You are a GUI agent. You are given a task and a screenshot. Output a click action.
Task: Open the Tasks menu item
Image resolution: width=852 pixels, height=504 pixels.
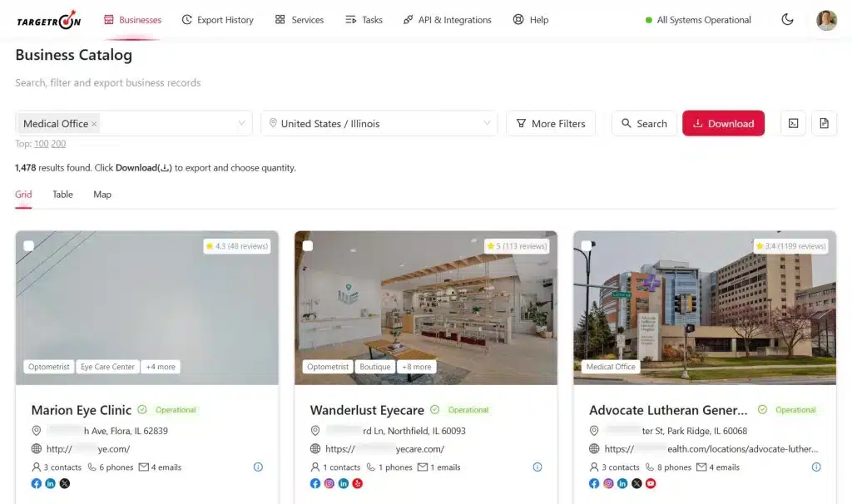point(364,20)
